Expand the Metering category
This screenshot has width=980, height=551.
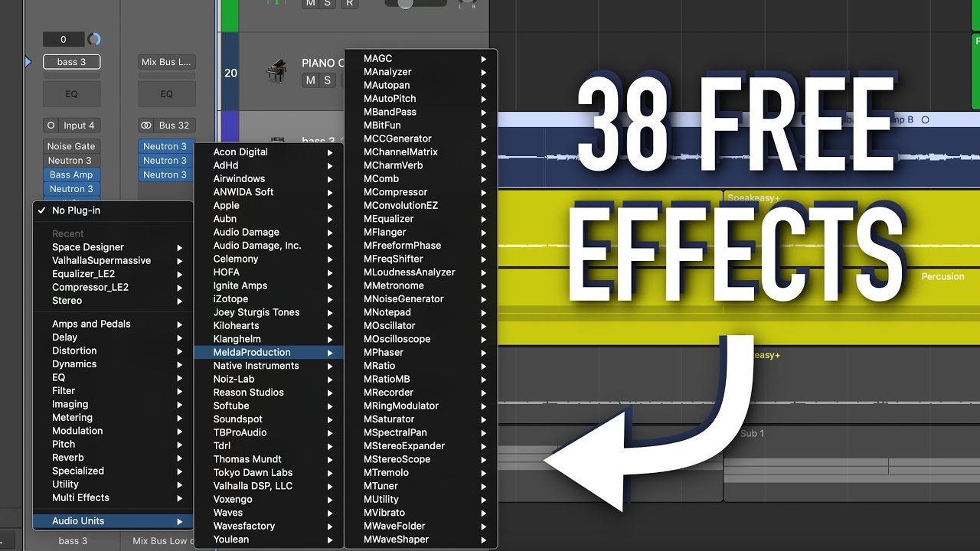[113, 418]
